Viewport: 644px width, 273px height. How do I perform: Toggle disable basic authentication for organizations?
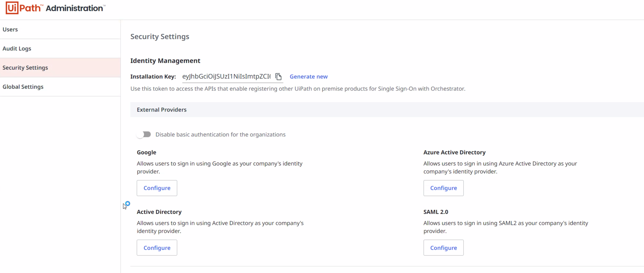pos(144,134)
